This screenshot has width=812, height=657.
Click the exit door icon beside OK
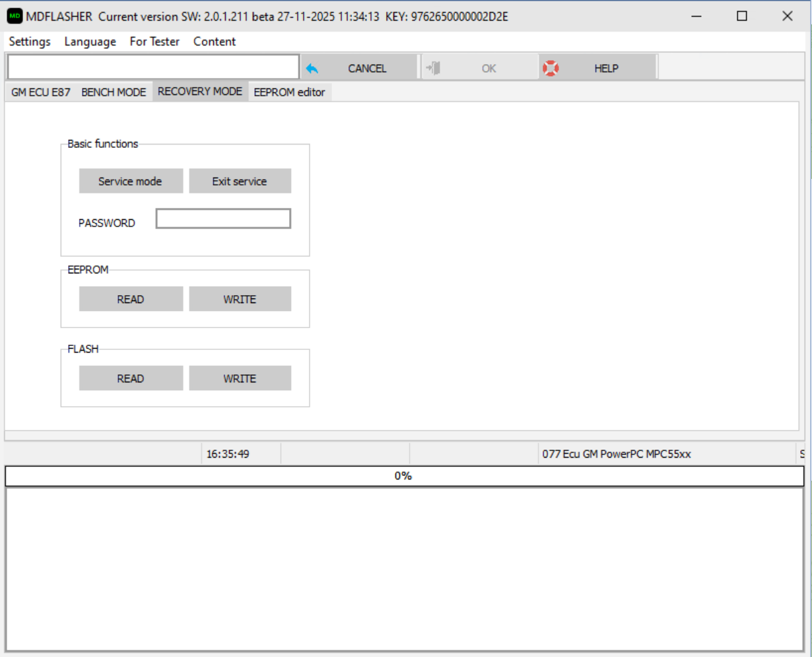pos(433,68)
